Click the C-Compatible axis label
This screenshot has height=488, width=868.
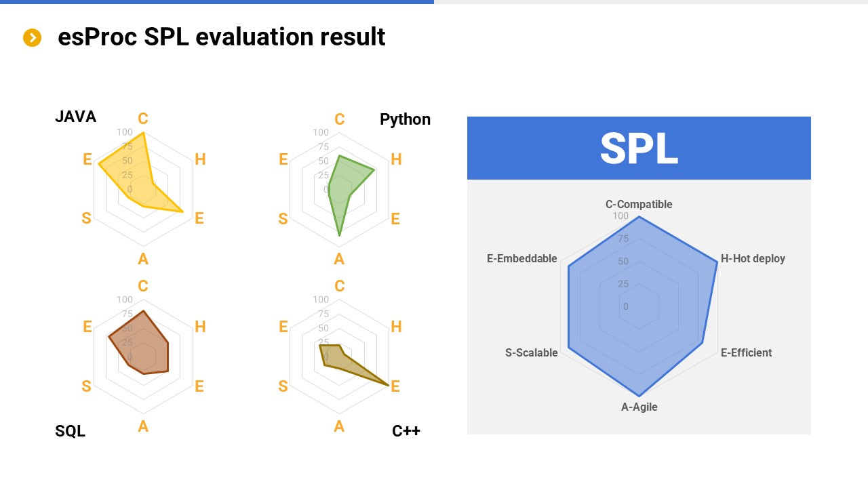coord(639,204)
